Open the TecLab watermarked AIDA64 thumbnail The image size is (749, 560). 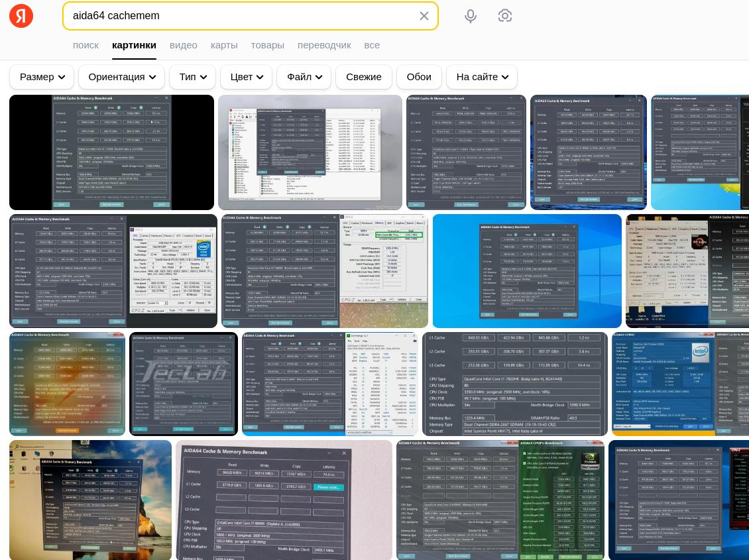184,384
